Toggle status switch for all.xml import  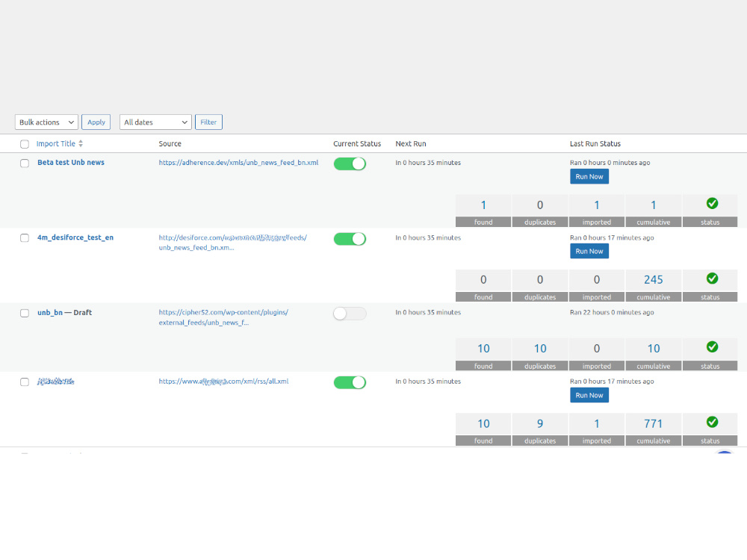click(350, 382)
